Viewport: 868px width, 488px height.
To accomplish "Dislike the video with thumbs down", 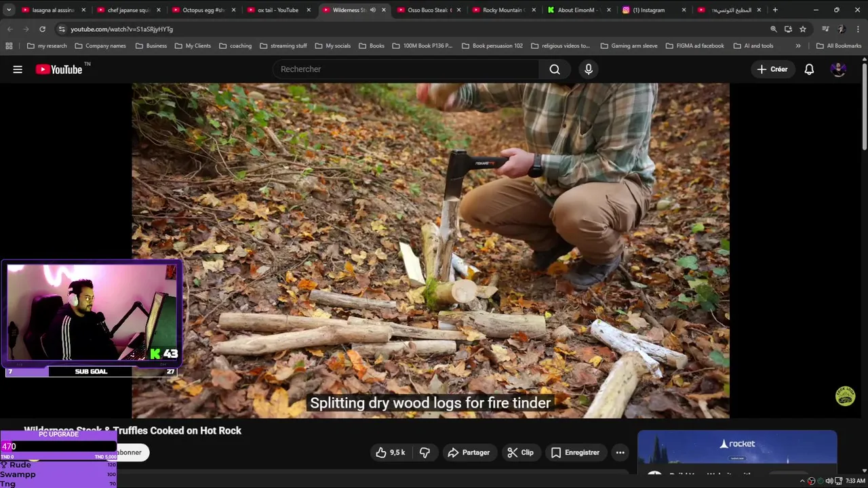I will (x=425, y=452).
